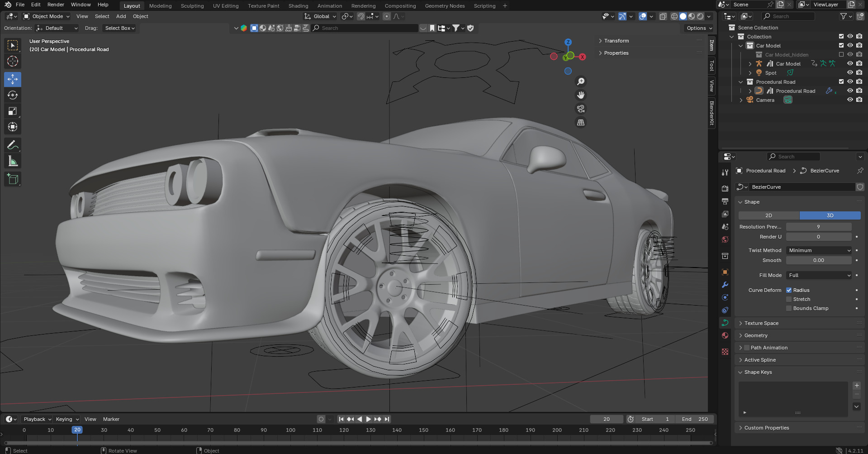The height and width of the screenshot is (454, 868).
Task: Click the Options button in viewport header
Action: click(x=699, y=28)
